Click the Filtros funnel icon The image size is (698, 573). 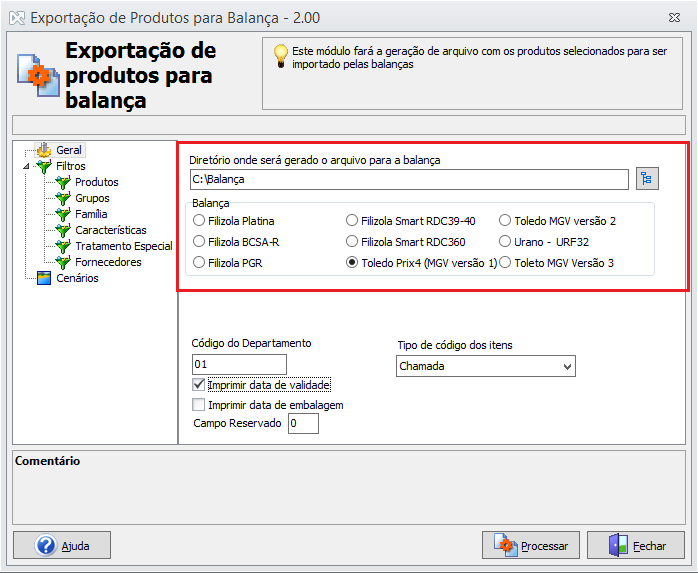click(44, 166)
